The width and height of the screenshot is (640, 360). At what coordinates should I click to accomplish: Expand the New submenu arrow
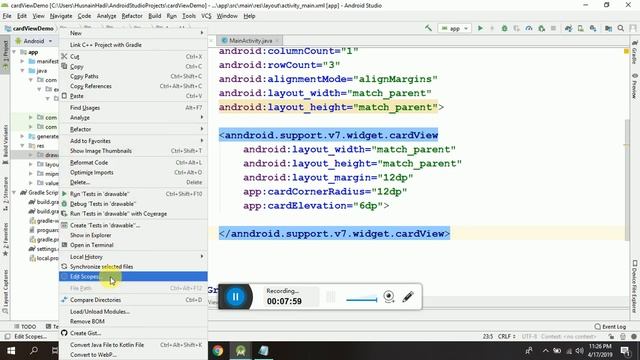(x=202, y=33)
